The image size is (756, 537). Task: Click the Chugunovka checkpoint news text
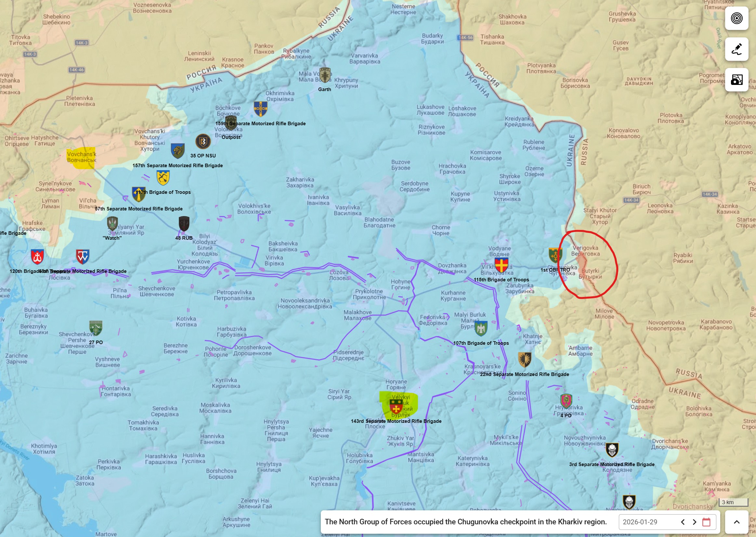465,522
